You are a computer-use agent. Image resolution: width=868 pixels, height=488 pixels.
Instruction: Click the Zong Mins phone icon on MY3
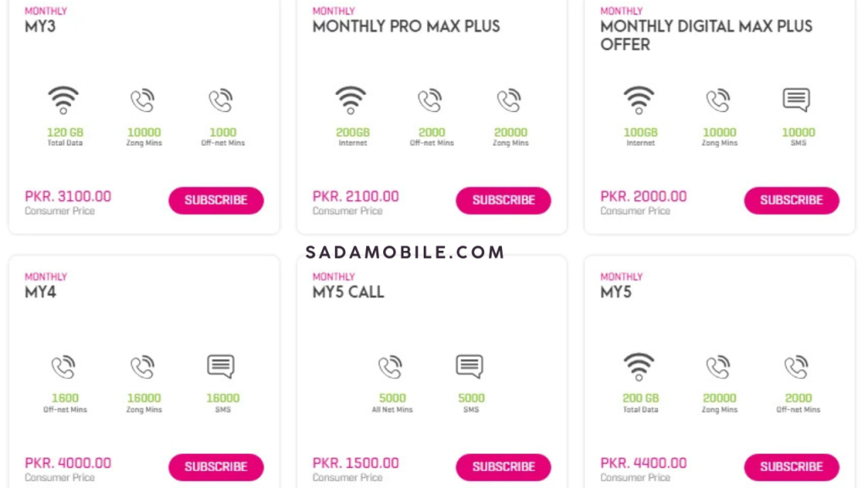[142, 99]
